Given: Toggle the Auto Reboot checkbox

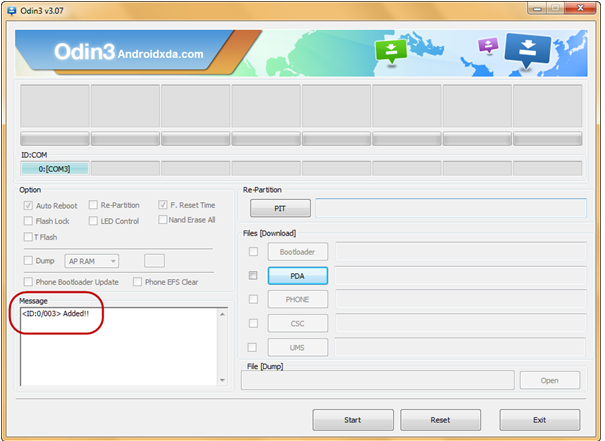Looking at the screenshot, I should tap(28, 206).
